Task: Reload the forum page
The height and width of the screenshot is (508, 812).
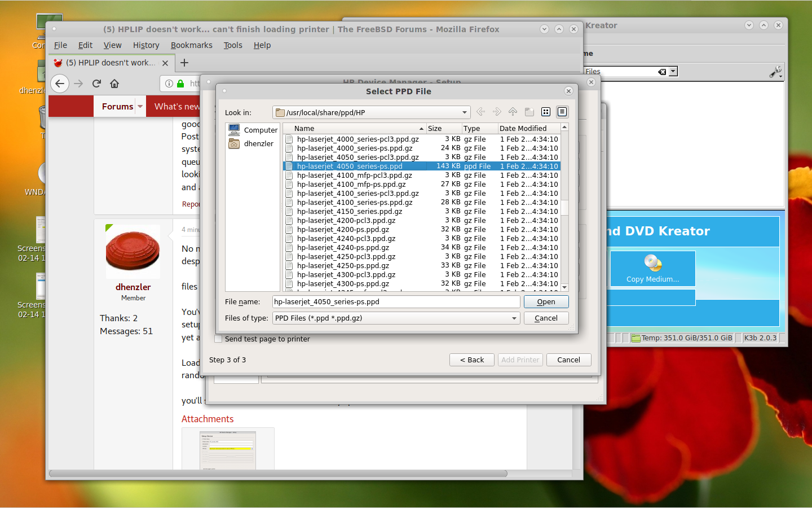Action: [x=96, y=84]
